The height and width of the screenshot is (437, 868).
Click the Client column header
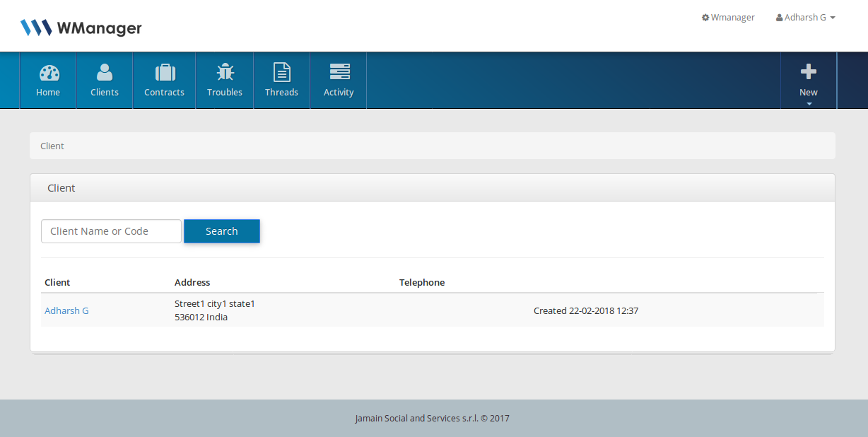[57, 282]
